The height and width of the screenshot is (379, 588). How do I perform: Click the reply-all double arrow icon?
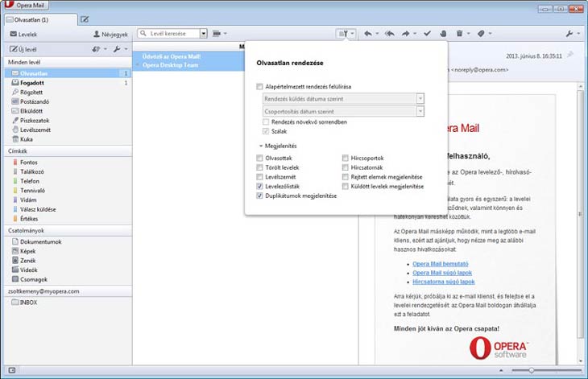pyautogui.click(x=389, y=34)
